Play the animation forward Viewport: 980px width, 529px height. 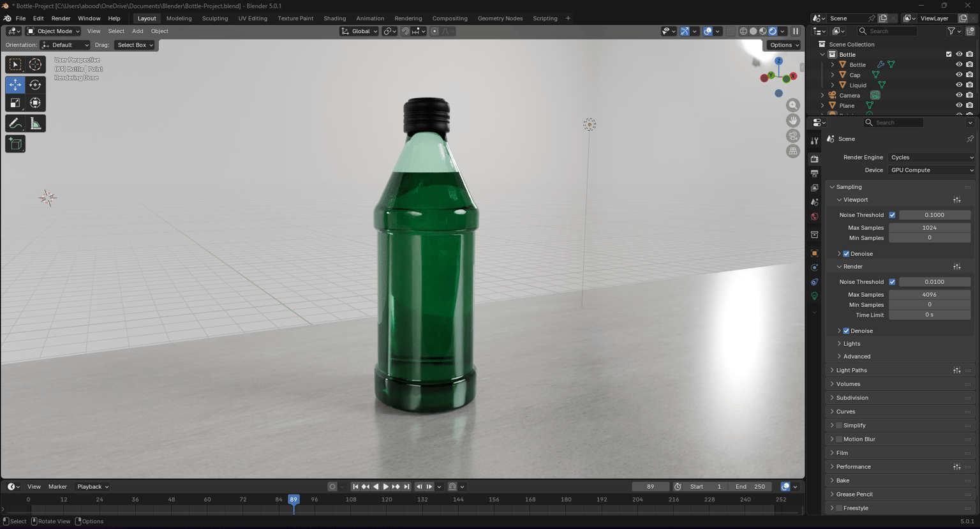coord(385,487)
